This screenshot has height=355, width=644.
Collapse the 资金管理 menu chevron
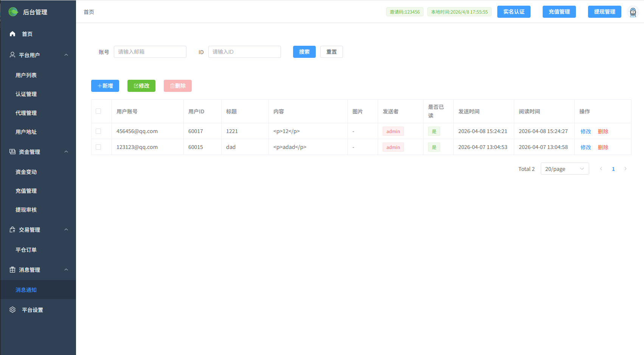pos(66,152)
